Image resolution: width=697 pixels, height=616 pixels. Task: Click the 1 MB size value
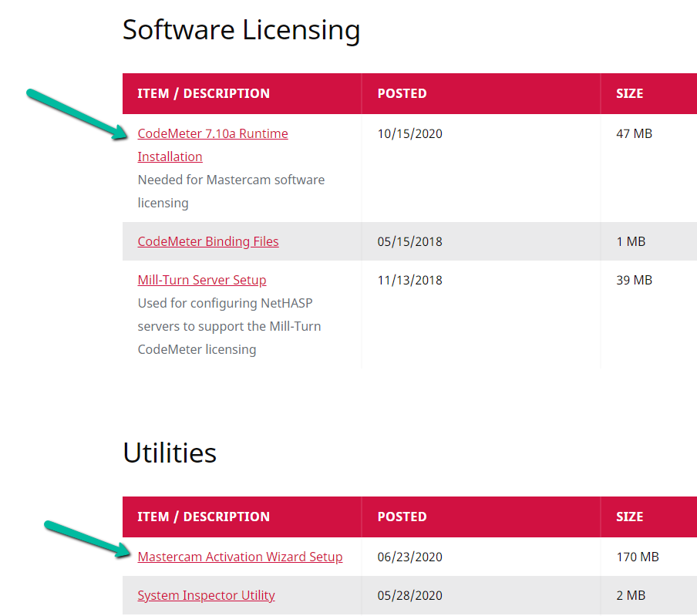(x=631, y=242)
